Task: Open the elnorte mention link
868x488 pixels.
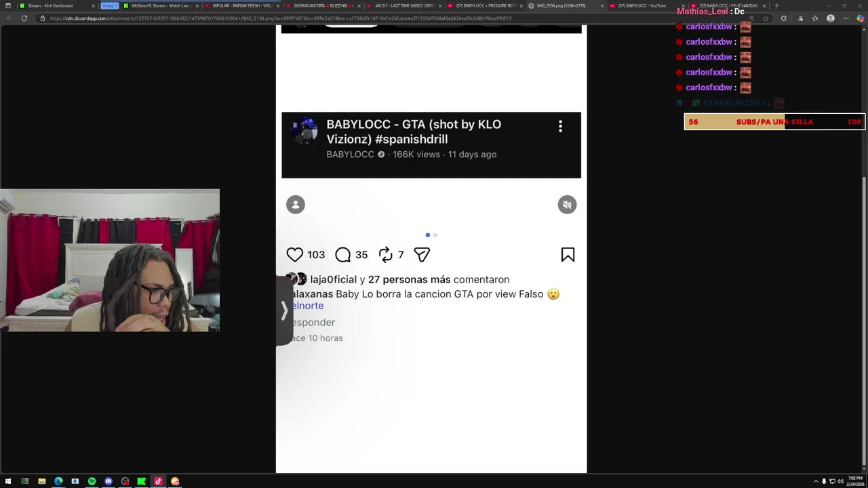Action: 307,306
